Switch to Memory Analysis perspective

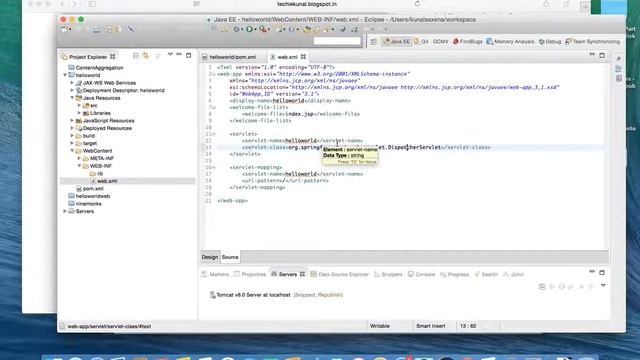click(x=510, y=42)
